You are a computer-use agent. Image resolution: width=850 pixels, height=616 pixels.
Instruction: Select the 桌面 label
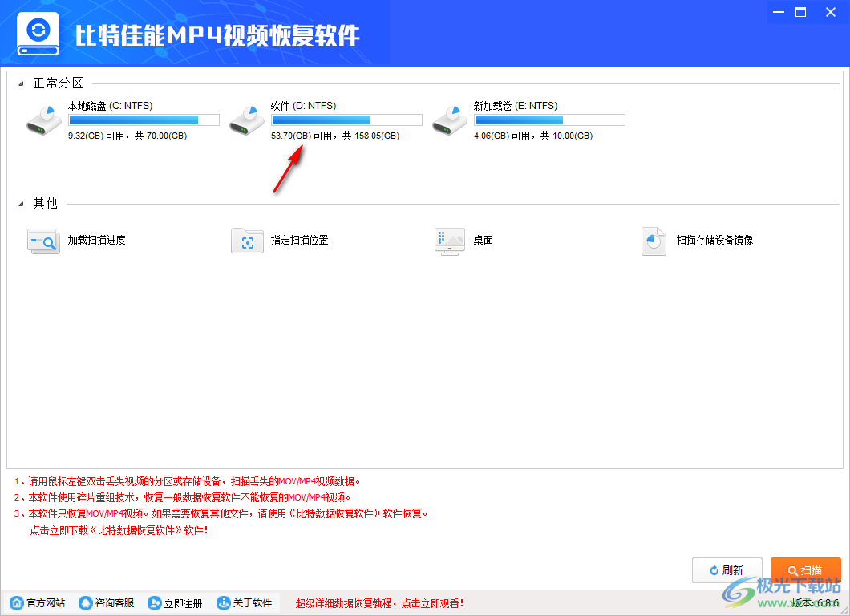point(483,240)
